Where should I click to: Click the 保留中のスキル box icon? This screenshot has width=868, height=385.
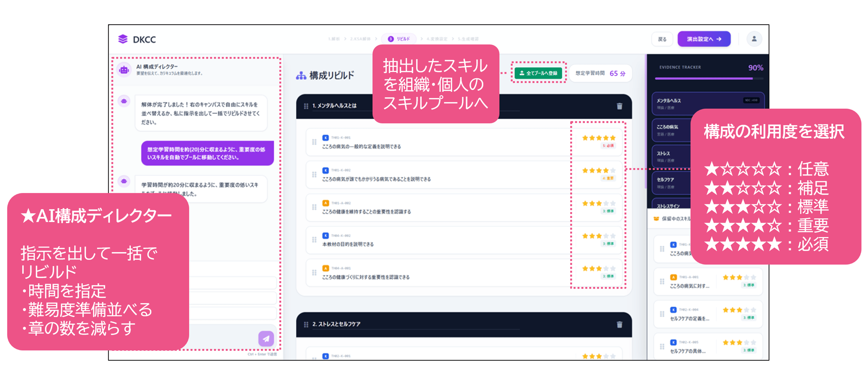(656, 218)
